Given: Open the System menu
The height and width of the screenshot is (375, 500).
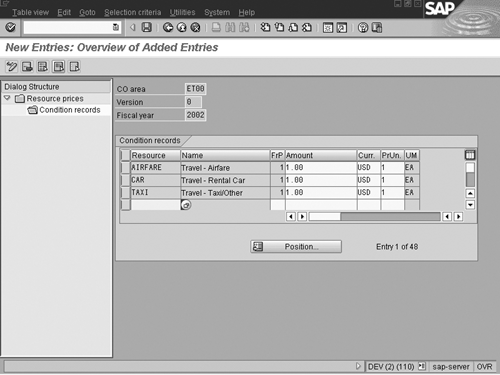Looking at the screenshot, I should tap(217, 12).
